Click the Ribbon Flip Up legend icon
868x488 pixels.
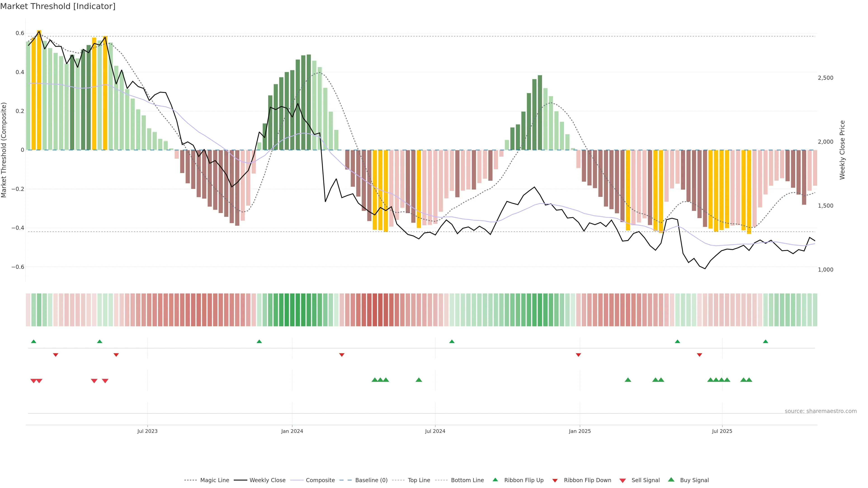495,480
